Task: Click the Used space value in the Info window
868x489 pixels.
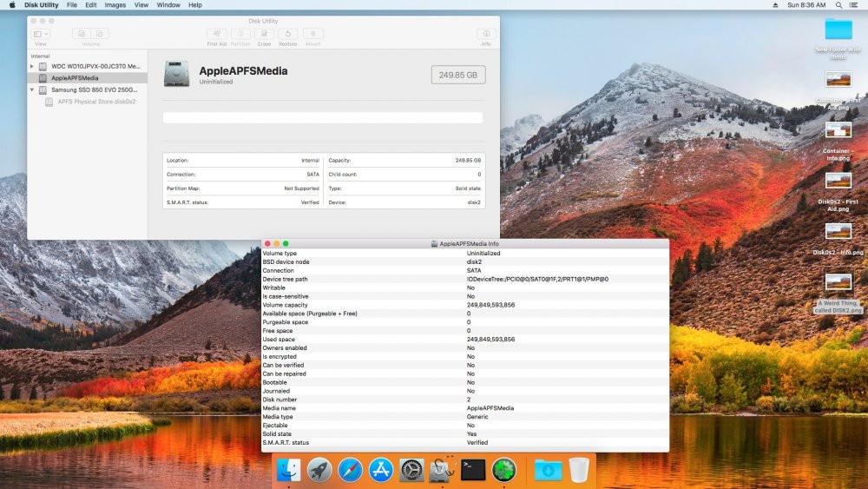Action: coord(490,340)
